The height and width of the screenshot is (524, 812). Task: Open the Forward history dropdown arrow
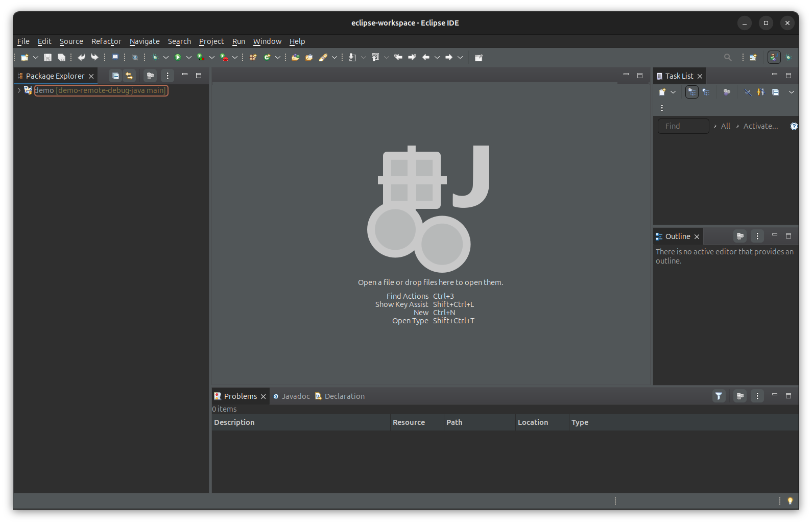point(460,57)
